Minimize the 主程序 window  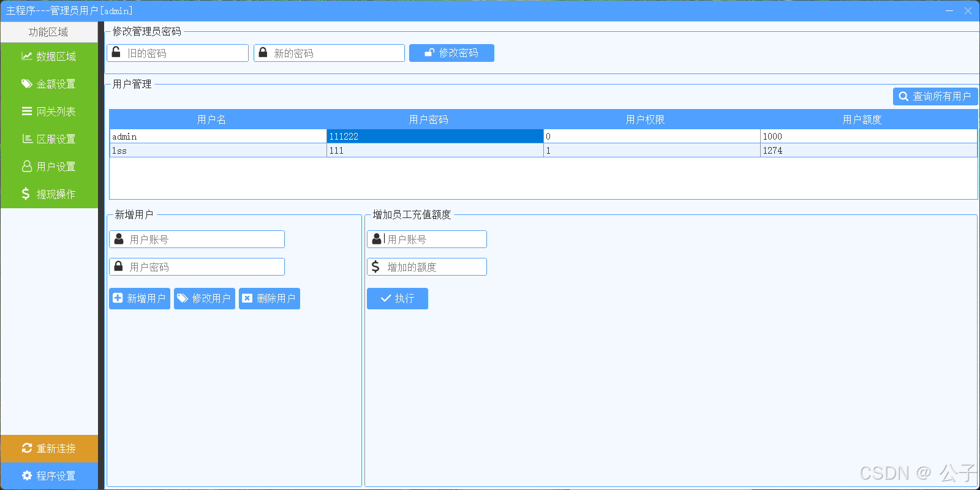(x=949, y=10)
